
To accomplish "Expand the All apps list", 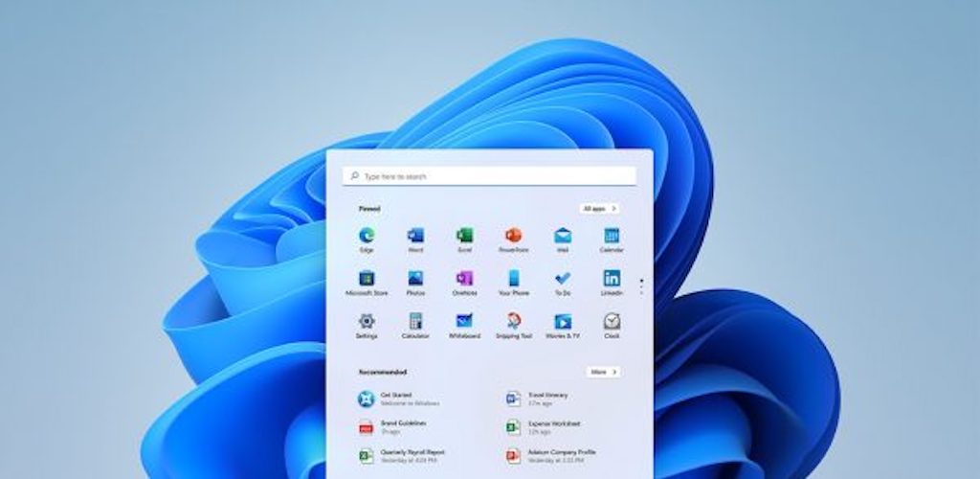I will (x=599, y=208).
